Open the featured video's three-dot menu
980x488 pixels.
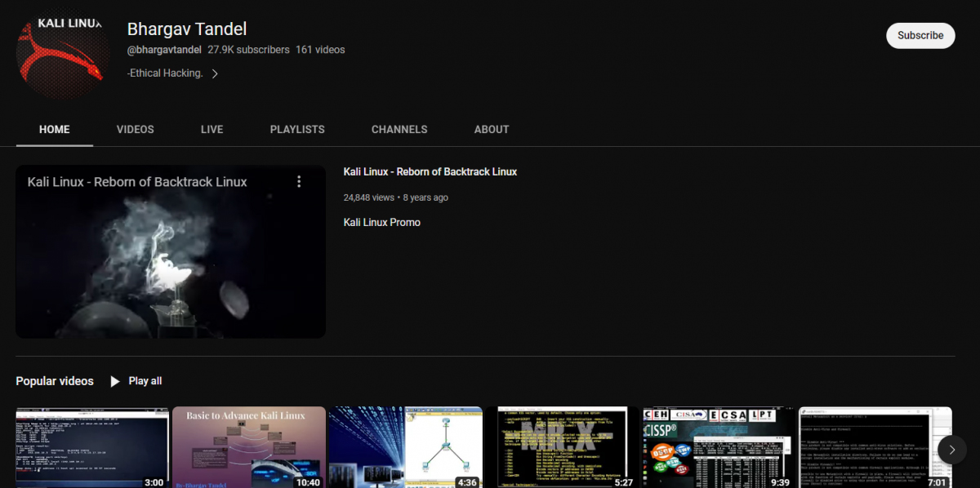point(299,181)
